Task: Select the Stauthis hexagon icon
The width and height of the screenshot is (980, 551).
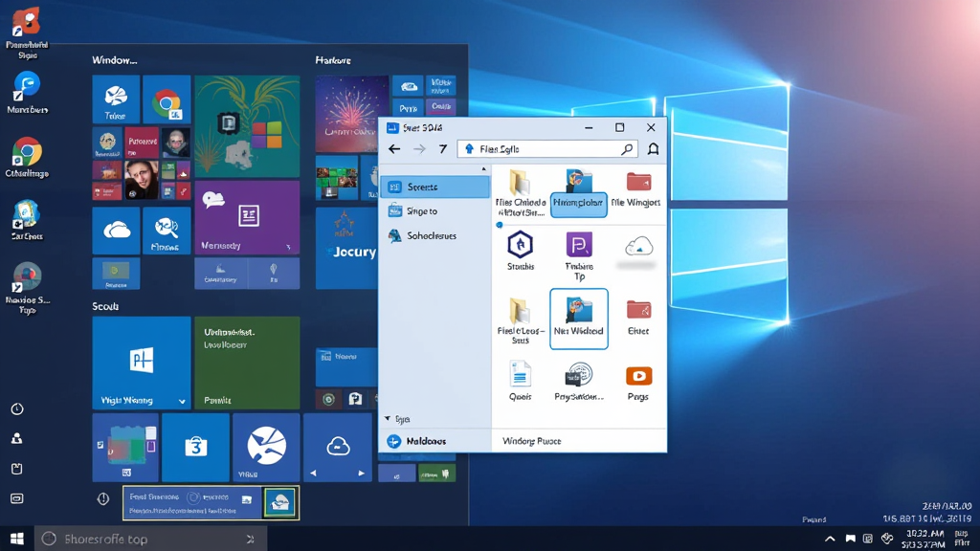Action: 520,251
